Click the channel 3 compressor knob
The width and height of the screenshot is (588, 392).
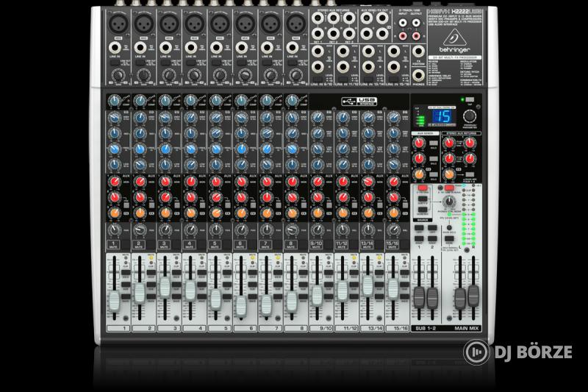pyautogui.click(x=164, y=100)
